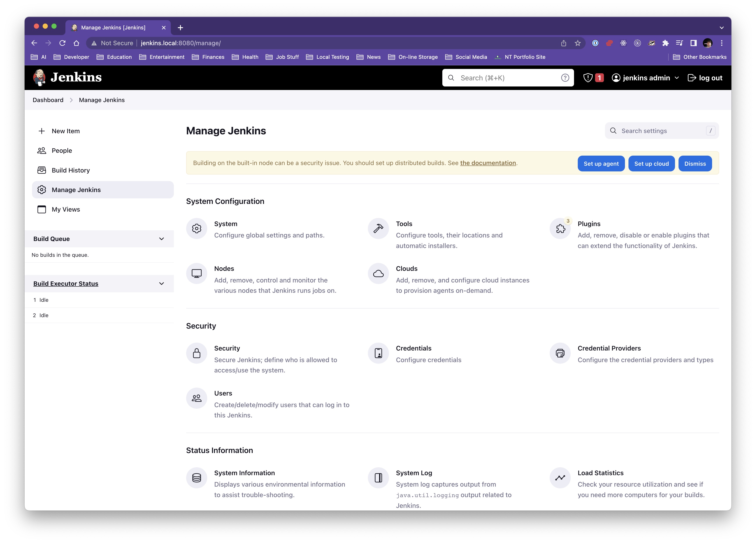Open the Load Statistics graph icon

tap(560, 478)
